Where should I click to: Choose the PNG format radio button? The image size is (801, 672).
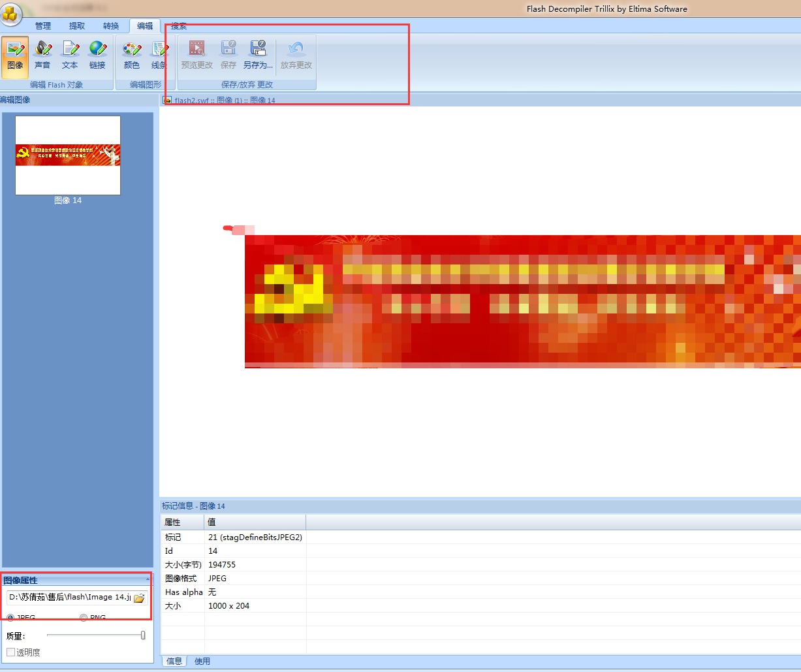(x=84, y=618)
